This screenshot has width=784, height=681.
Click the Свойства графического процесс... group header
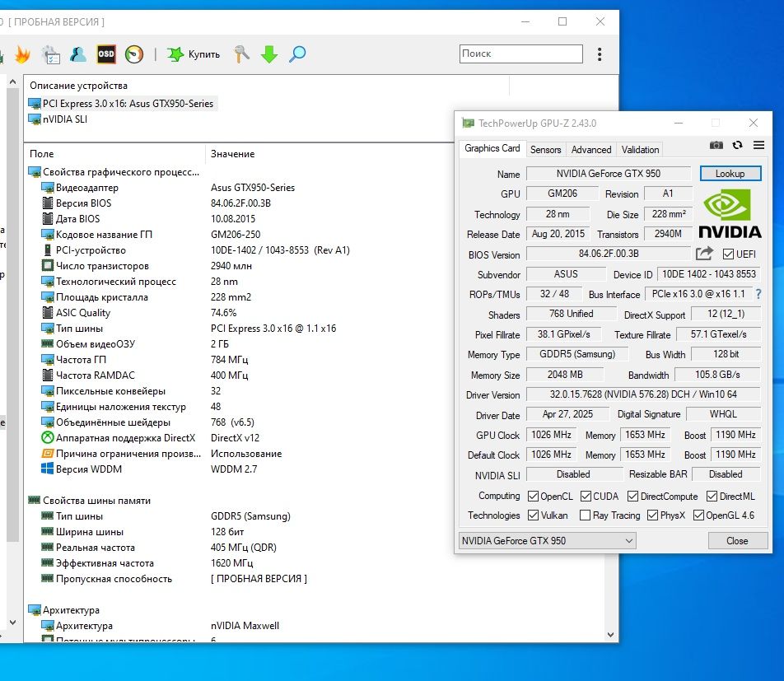114,172
